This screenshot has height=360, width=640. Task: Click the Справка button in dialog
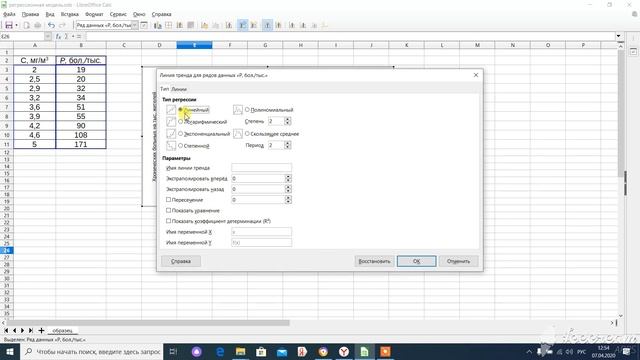[x=181, y=261]
